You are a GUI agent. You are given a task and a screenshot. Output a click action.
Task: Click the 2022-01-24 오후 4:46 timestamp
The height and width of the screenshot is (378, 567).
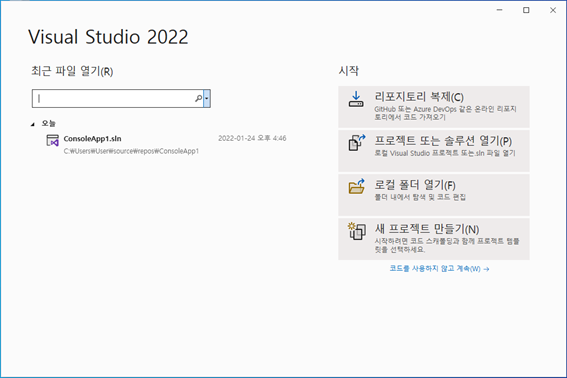click(x=252, y=138)
